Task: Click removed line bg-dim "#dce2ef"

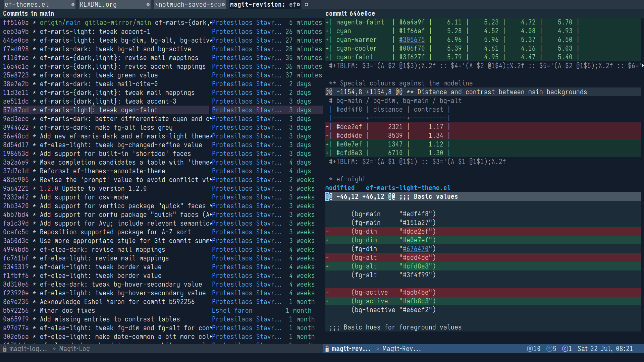Action: (483, 231)
